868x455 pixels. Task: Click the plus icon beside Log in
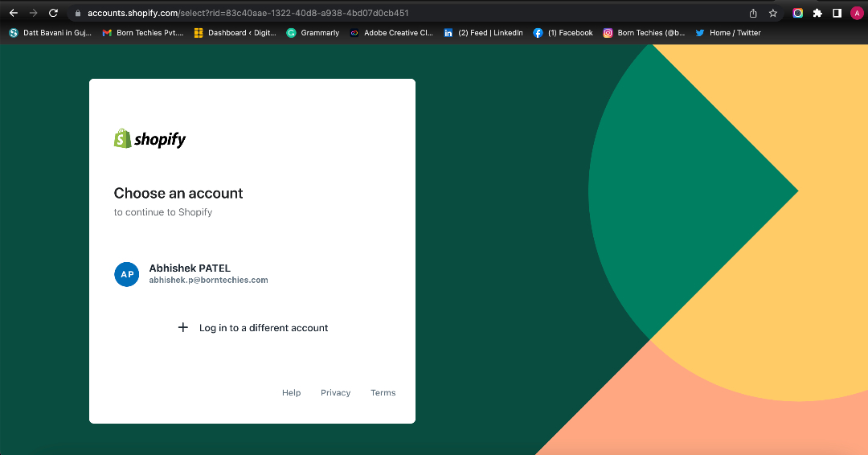tap(182, 328)
